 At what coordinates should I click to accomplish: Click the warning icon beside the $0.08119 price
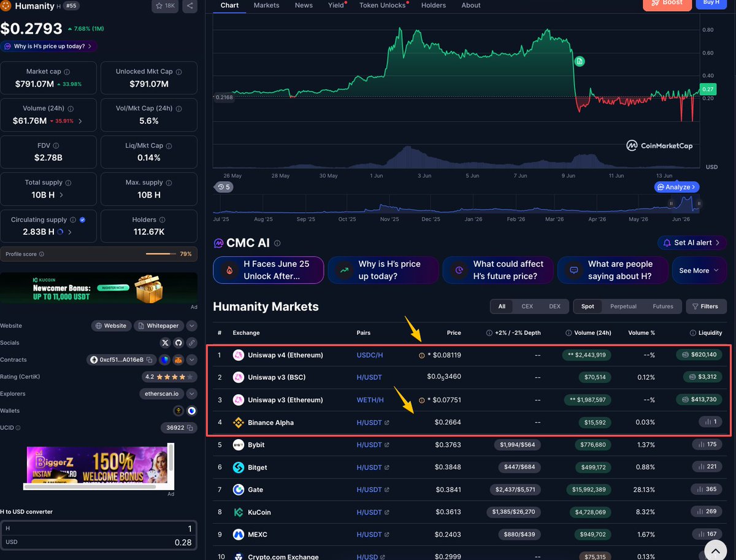421,355
